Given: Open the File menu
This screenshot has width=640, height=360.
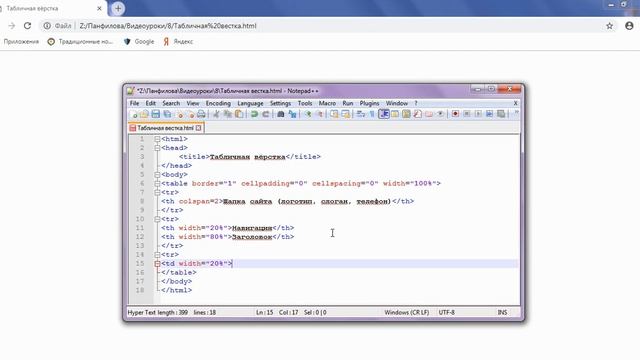Looking at the screenshot, I should click(134, 103).
